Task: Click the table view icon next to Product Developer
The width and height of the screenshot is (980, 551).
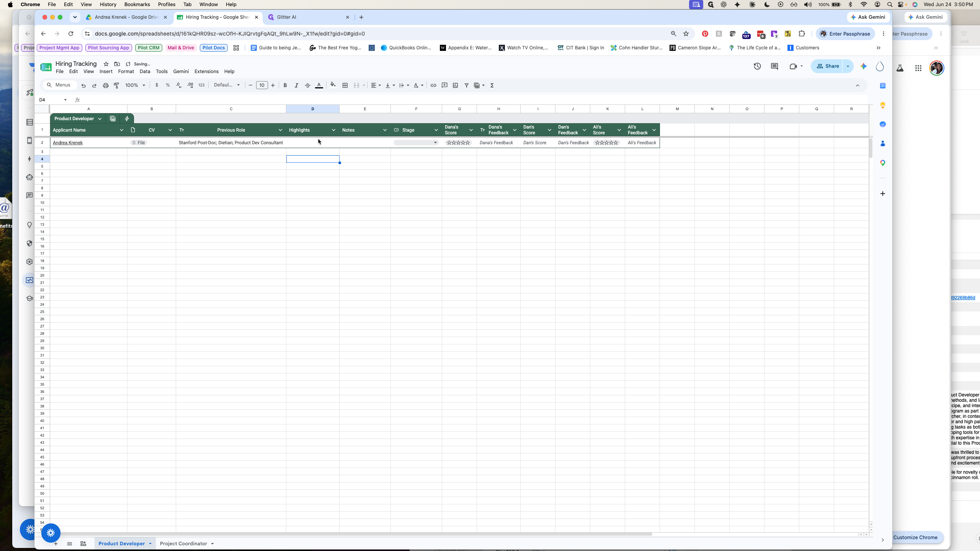Action: tap(113, 119)
